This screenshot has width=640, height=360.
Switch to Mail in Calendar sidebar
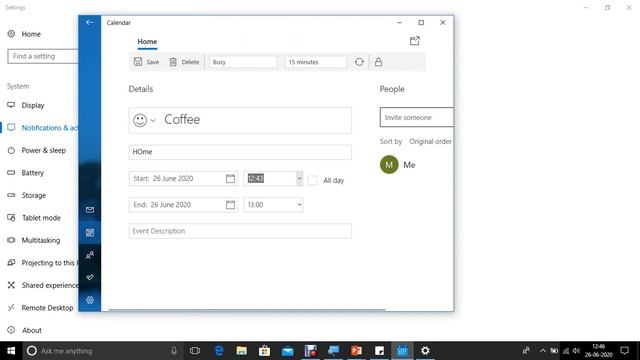point(90,210)
